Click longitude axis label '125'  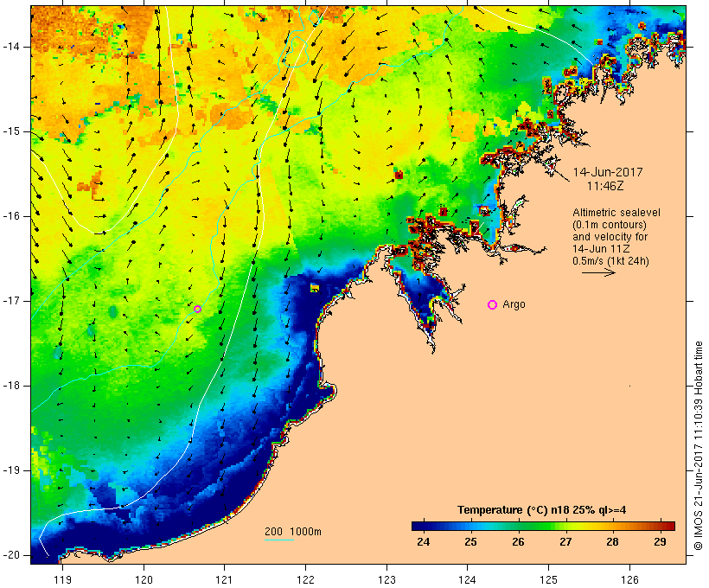point(549,579)
